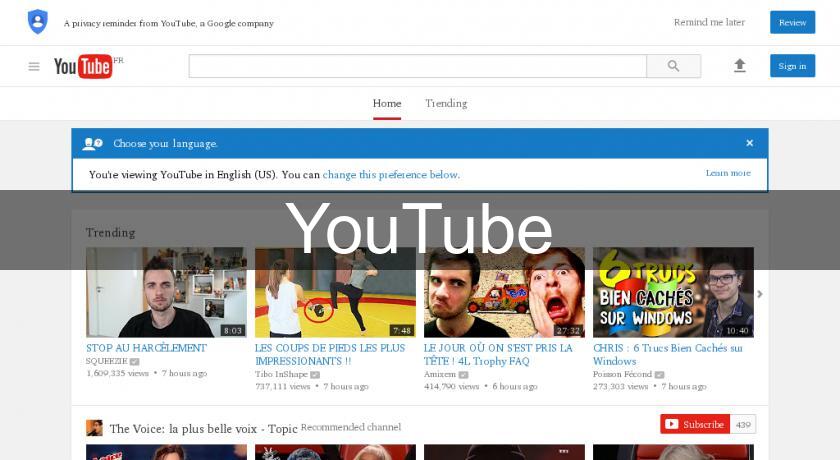
Task: Click SQUEEZIE verified badge
Action: [x=134, y=361]
